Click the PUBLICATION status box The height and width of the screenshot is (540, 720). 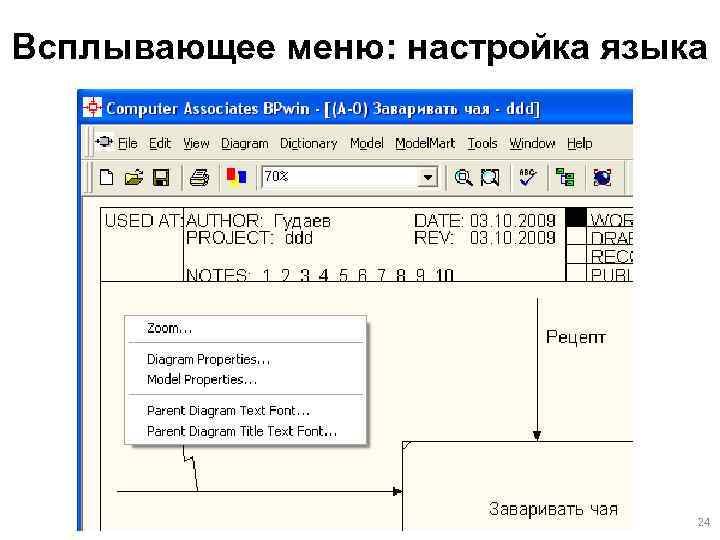pos(576,272)
